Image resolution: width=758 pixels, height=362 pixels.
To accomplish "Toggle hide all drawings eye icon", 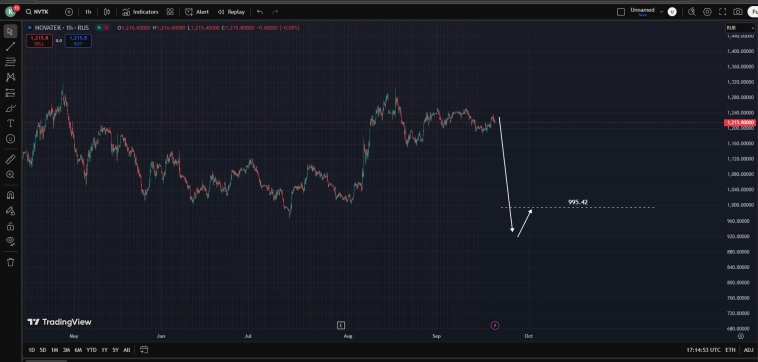I will (10, 242).
